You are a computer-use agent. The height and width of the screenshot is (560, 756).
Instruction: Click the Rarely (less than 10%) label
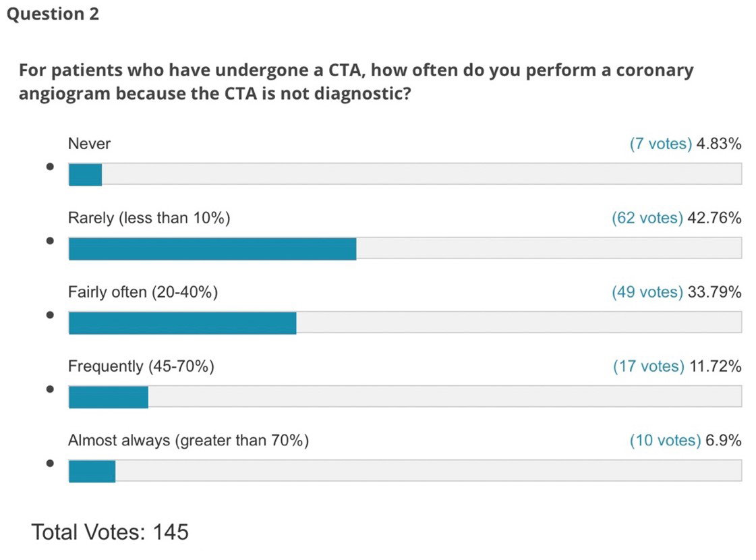tap(149, 218)
